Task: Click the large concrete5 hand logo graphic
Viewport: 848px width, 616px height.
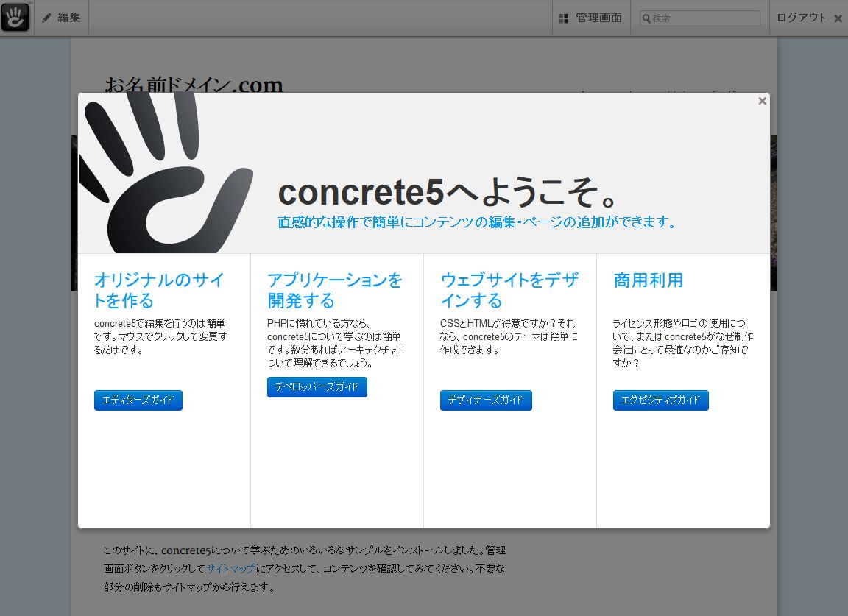Action: coord(165,173)
